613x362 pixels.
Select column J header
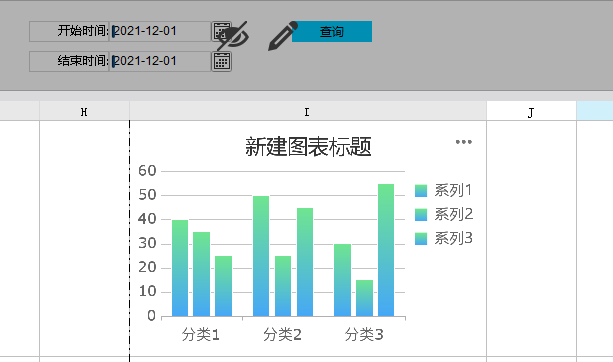[x=531, y=112]
